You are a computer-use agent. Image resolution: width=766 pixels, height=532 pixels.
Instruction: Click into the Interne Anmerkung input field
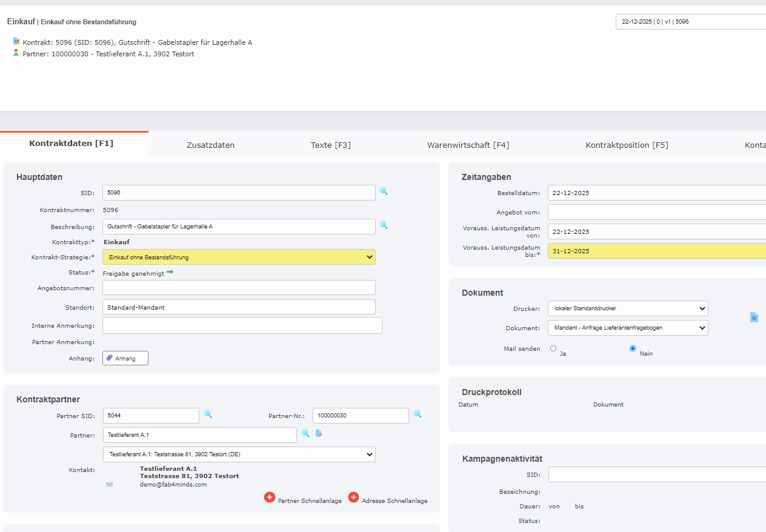[242, 325]
